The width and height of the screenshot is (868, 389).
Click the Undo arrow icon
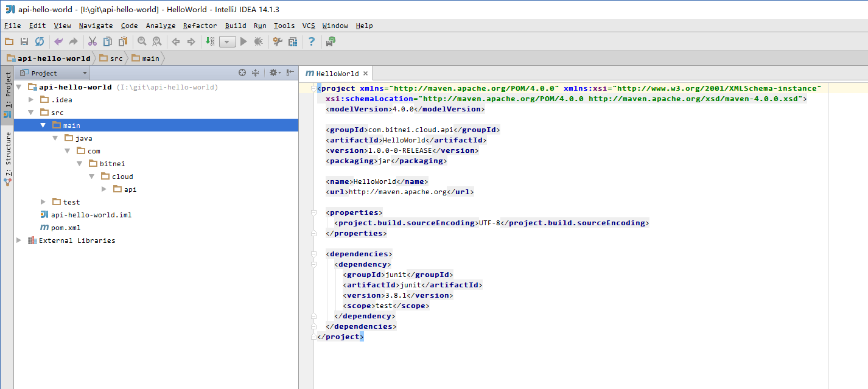(58, 41)
